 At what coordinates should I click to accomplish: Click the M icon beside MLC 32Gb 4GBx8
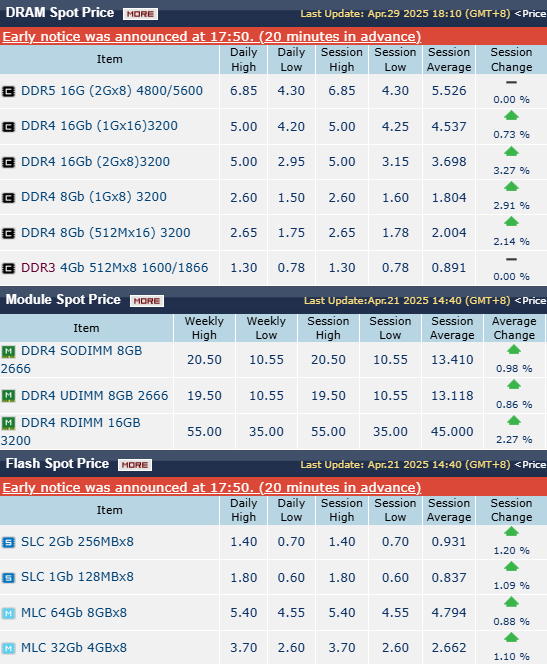tap(8, 648)
